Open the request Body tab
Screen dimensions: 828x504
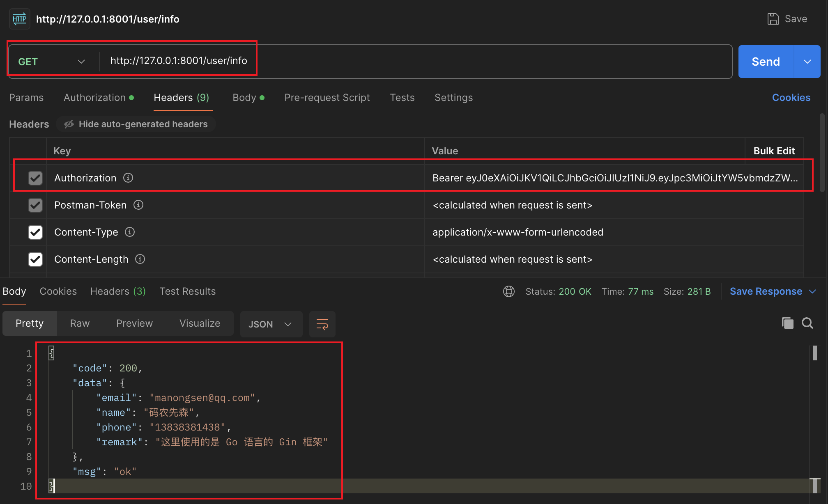(248, 98)
